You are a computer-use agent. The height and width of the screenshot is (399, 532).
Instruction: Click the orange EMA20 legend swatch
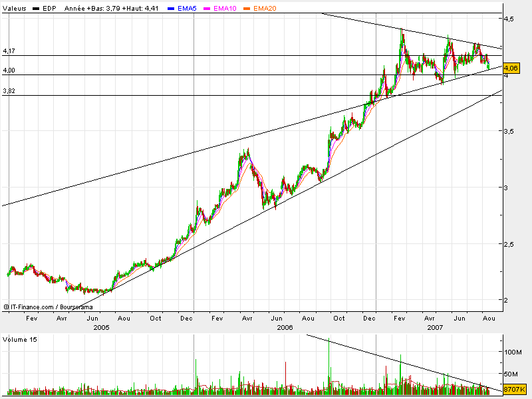pyautogui.click(x=247, y=9)
